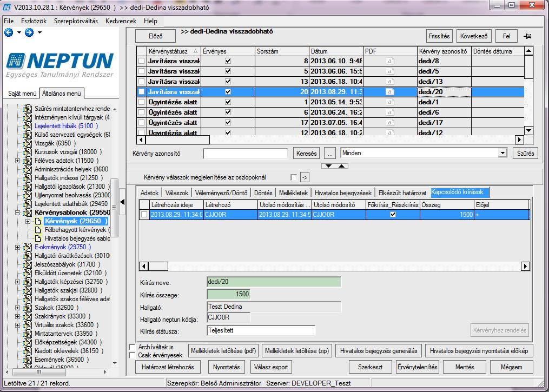Click the Kiadott oklevelek tree icon

point(28,351)
